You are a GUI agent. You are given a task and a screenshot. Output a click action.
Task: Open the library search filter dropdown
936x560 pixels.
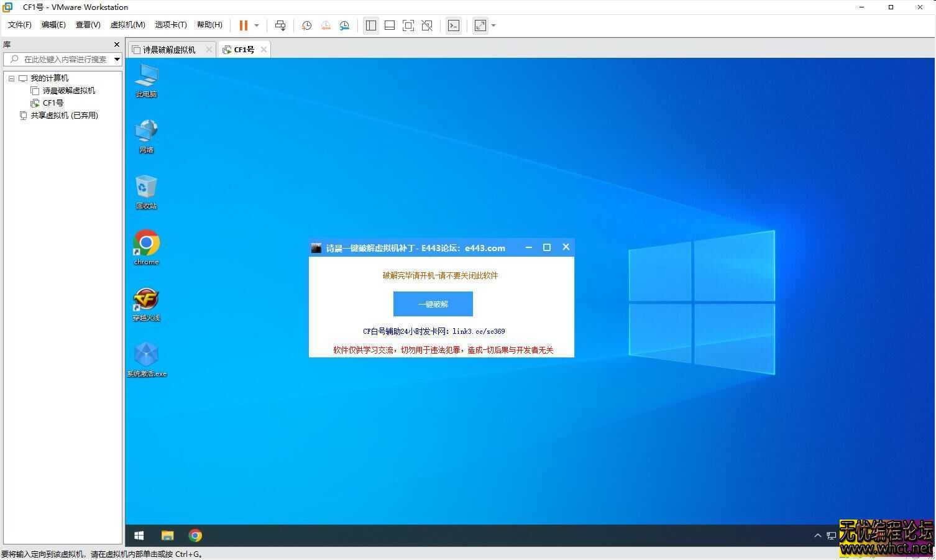[x=117, y=59]
